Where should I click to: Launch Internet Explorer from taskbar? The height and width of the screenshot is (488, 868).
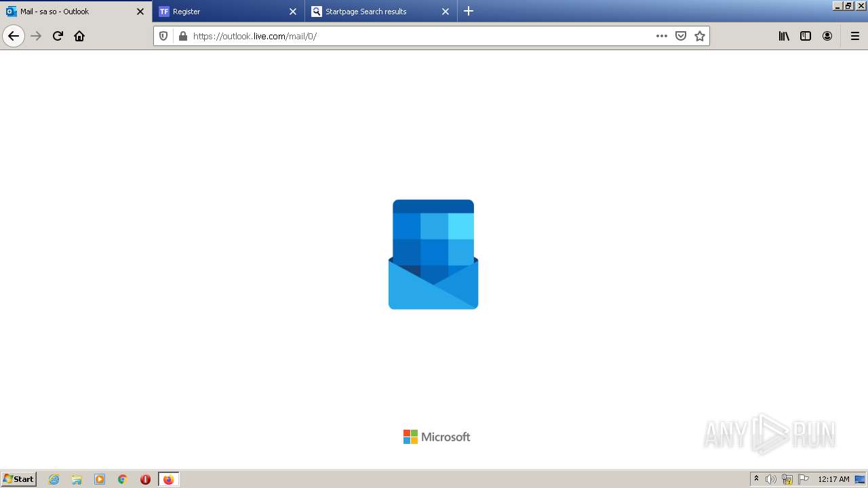click(x=54, y=479)
